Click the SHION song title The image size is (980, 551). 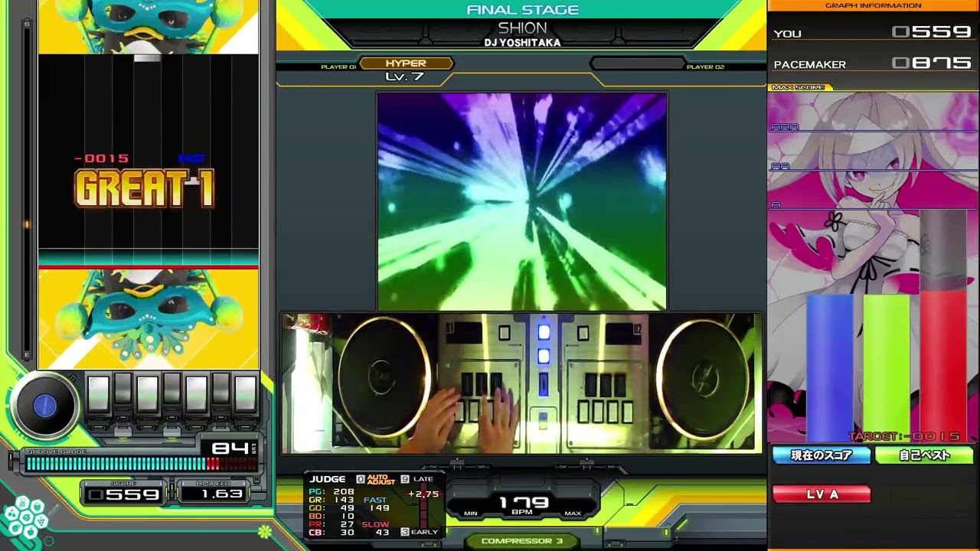click(x=522, y=28)
